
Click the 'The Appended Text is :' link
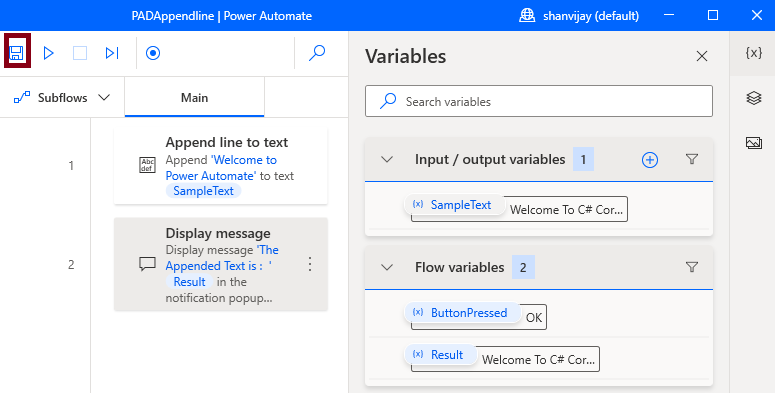tap(222, 258)
